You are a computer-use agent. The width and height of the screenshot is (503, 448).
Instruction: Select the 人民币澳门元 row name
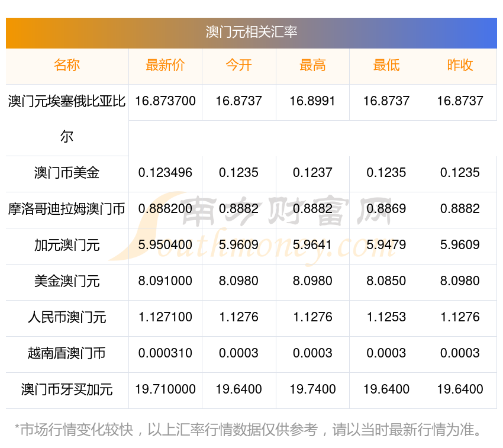(67, 317)
